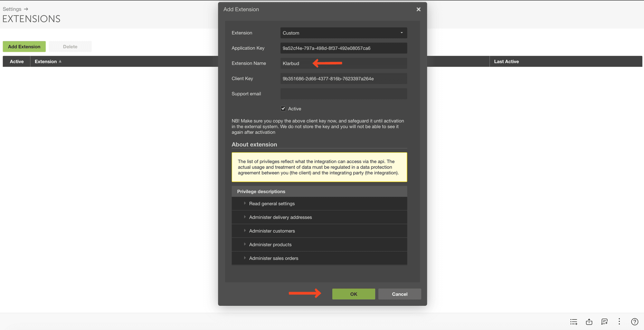Click into the Support email field

point(344,94)
